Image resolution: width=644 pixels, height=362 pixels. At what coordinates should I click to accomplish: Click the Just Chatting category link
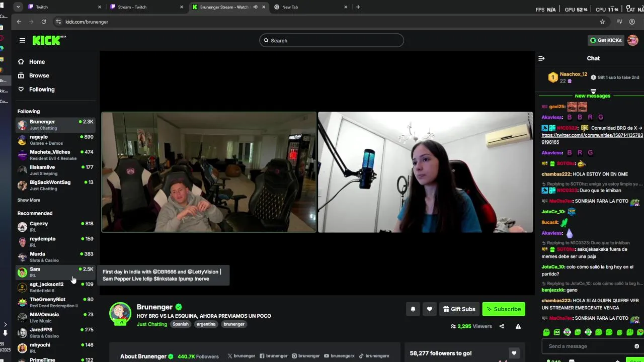(152, 324)
